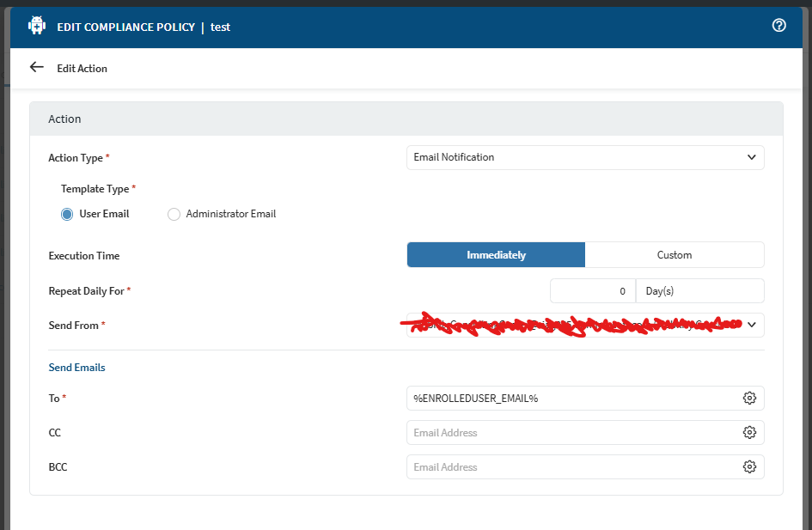Set execution time to Immediately
The image size is (812, 530).
pyautogui.click(x=496, y=255)
